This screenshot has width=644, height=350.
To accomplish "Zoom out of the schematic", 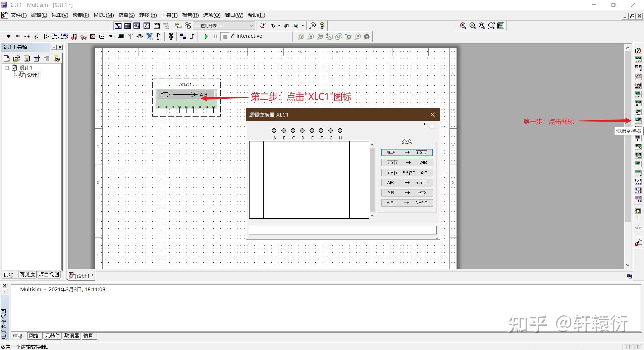I will point(473,26).
